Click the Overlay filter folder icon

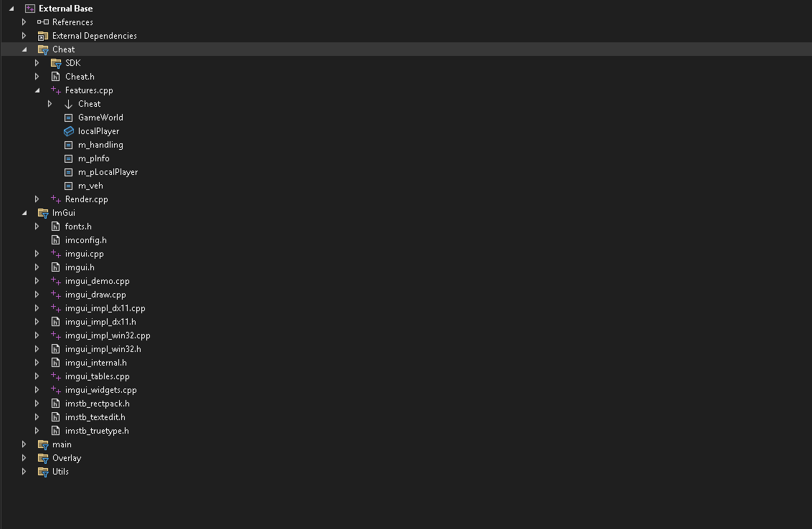(x=43, y=458)
